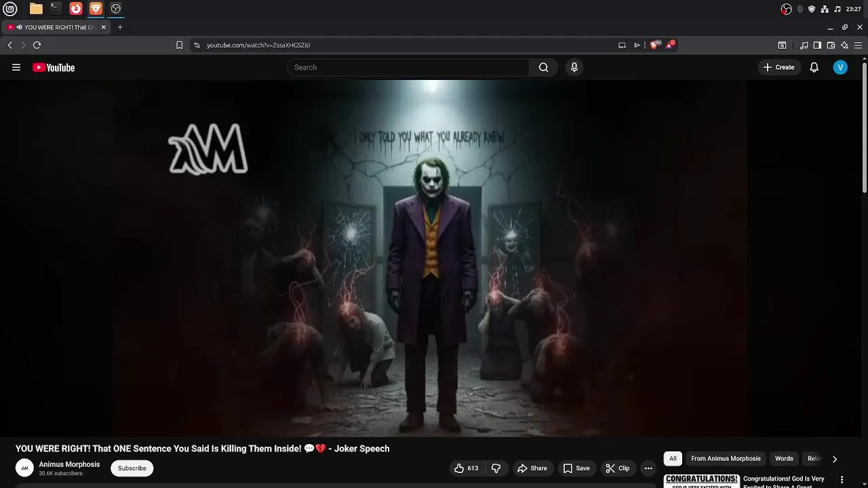
Task: Open the red Firefox-style panel launcher
Action: click(x=76, y=9)
